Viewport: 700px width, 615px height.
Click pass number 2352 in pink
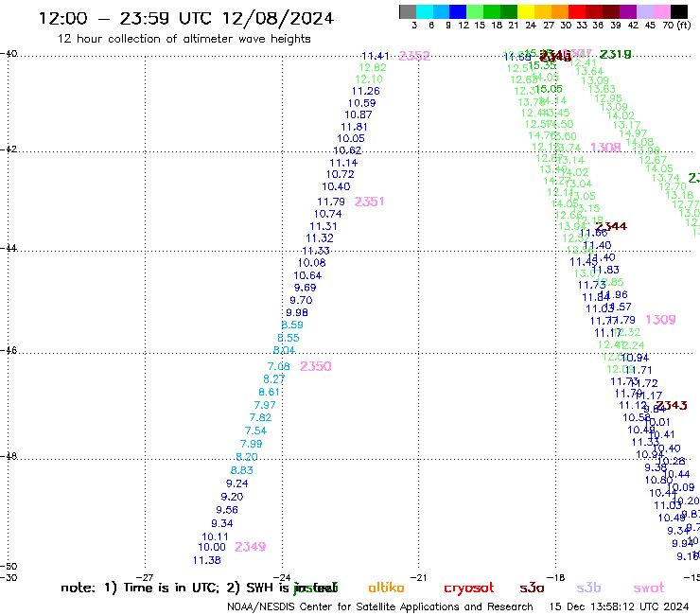click(413, 56)
